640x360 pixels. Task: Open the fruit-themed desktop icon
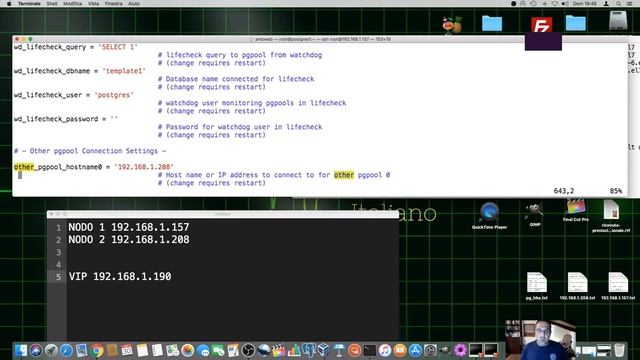point(452,24)
